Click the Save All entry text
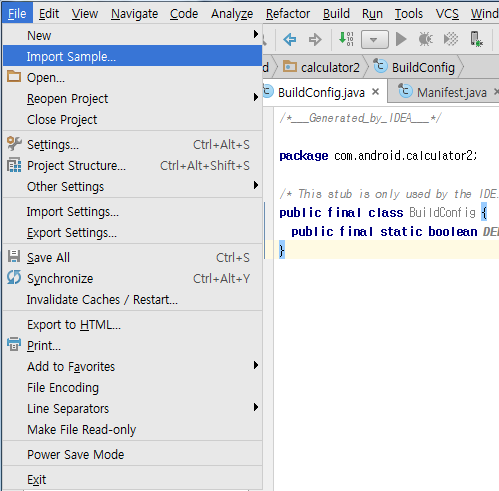 [x=48, y=257]
